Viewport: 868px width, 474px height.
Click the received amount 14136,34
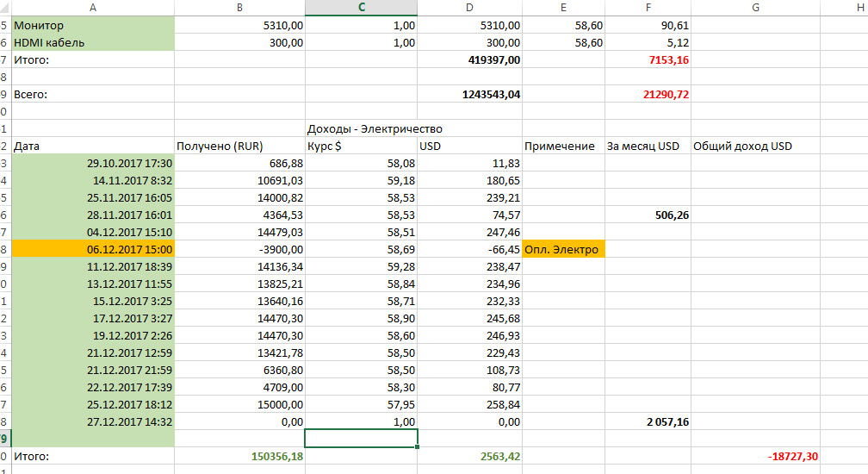[x=280, y=266]
